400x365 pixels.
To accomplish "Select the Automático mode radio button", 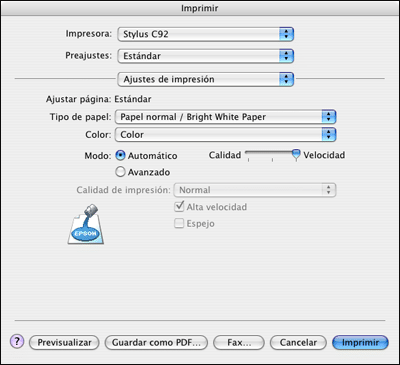I will (120, 155).
